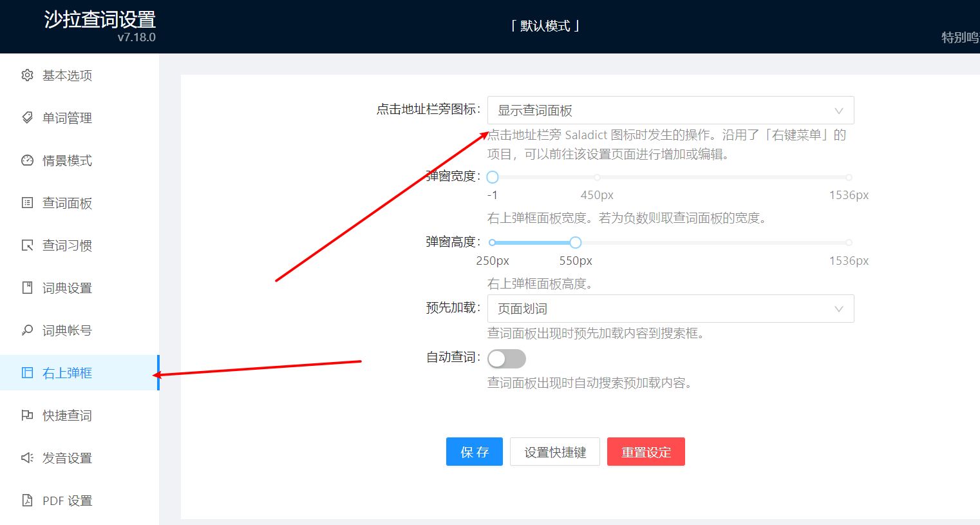This screenshot has width=980, height=525.
Task: Click the 弹窗高度 label
Action: point(453,242)
